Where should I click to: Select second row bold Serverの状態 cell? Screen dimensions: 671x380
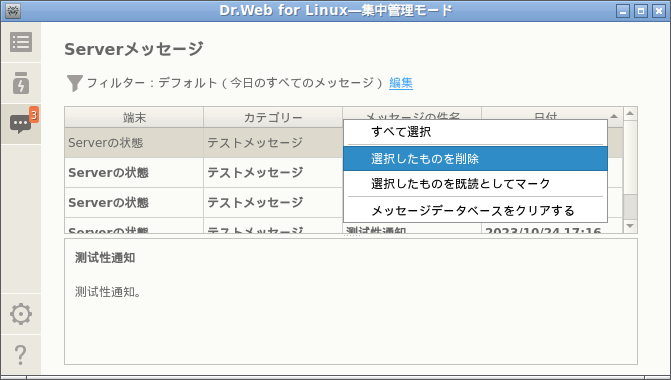click(134, 172)
